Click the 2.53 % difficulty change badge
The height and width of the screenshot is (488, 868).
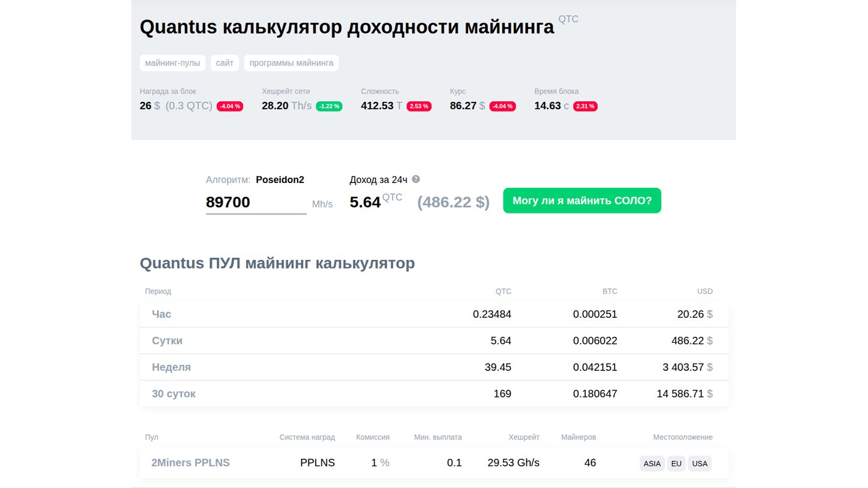pyautogui.click(x=419, y=106)
